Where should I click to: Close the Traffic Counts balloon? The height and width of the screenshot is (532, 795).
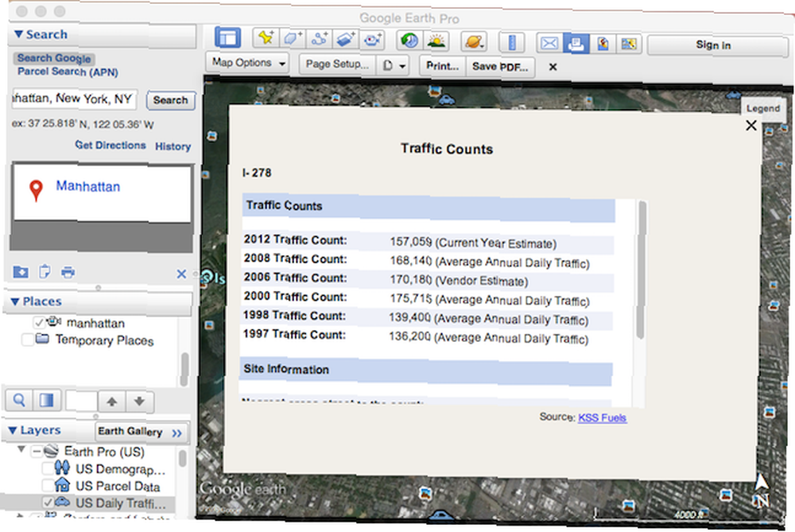point(751,126)
